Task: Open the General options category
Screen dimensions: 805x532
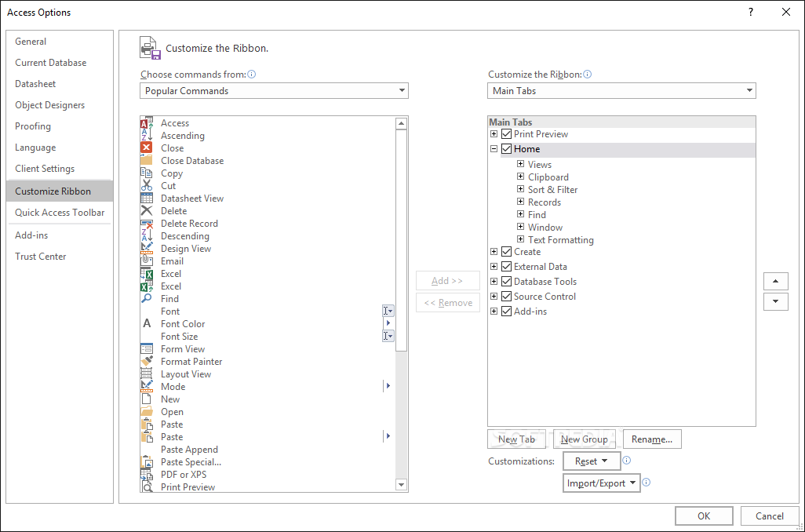Action: [x=60, y=42]
